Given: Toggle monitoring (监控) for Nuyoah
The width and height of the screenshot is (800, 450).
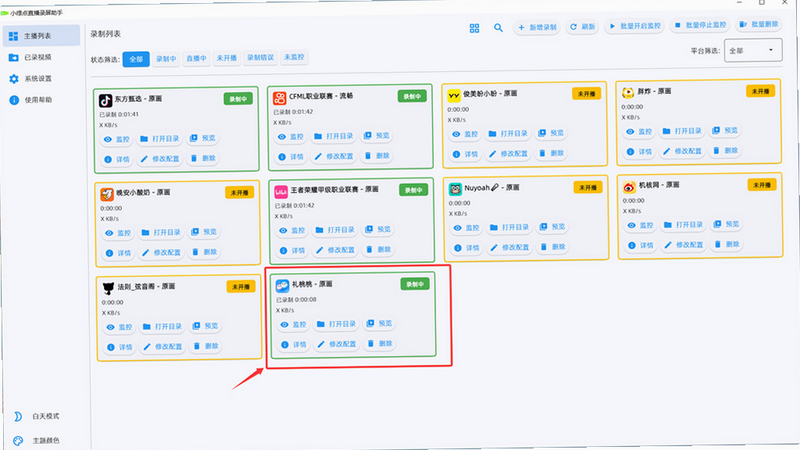Looking at the screenshot, I should [467, 228].
